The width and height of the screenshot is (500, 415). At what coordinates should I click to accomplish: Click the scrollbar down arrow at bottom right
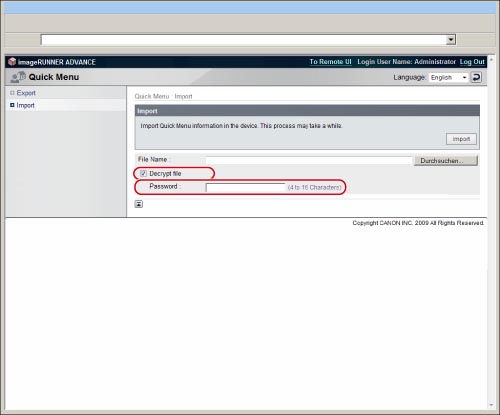point(491,405)
